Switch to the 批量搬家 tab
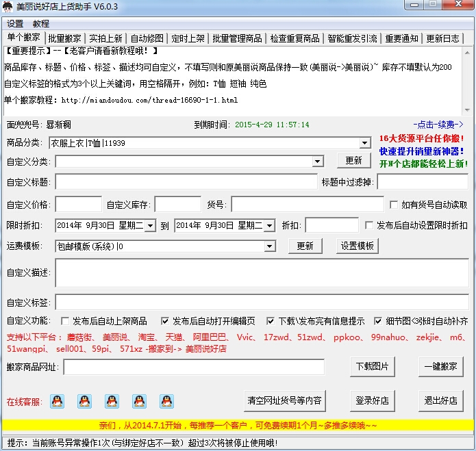This screenshot has height=451, width=476. coord(66,38)
